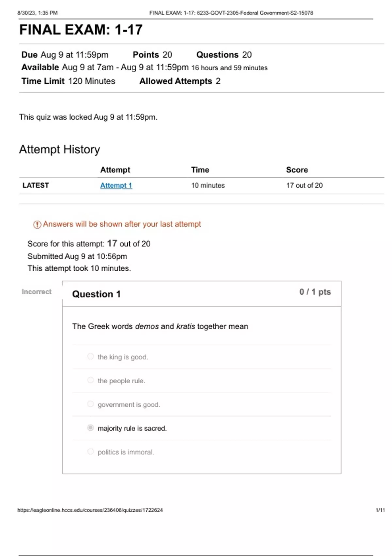Click the warning icon beside answers notice
Screen dimensions: 392x556
coord(37,224)
